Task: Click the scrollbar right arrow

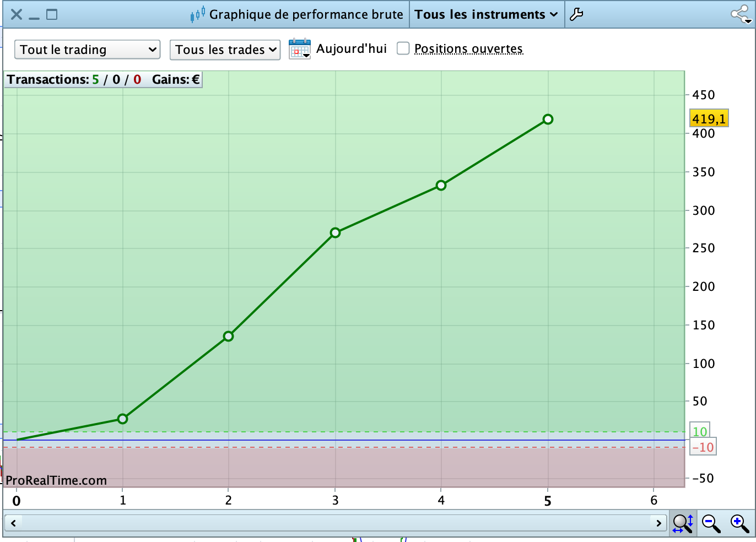Action: pyautogui.click(x=658, y=523)
